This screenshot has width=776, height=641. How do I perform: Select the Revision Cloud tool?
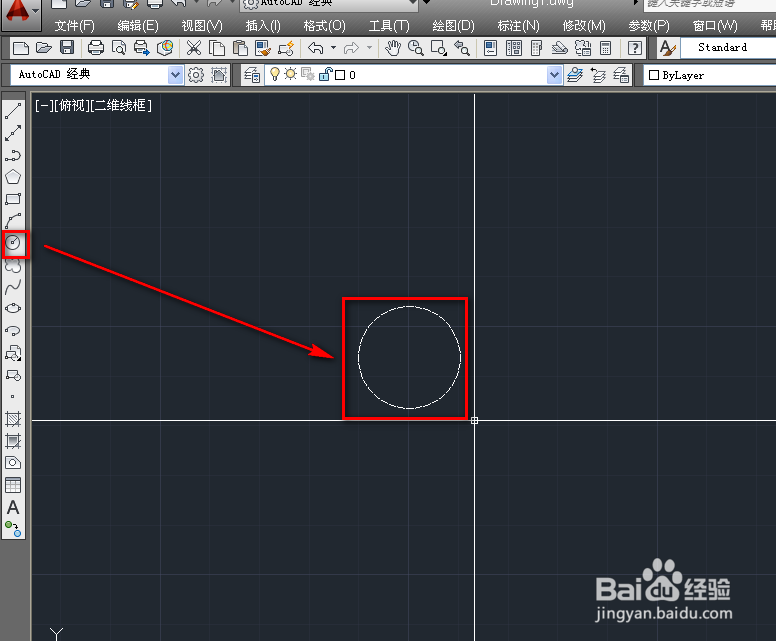13,265
